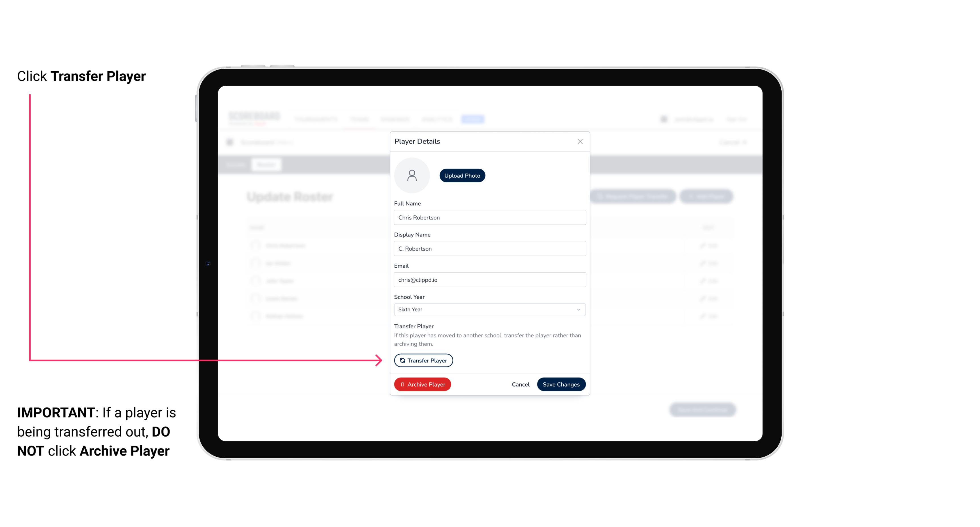Click the Upload Photo button icon
Screen dimensions: 980x527
462,175
